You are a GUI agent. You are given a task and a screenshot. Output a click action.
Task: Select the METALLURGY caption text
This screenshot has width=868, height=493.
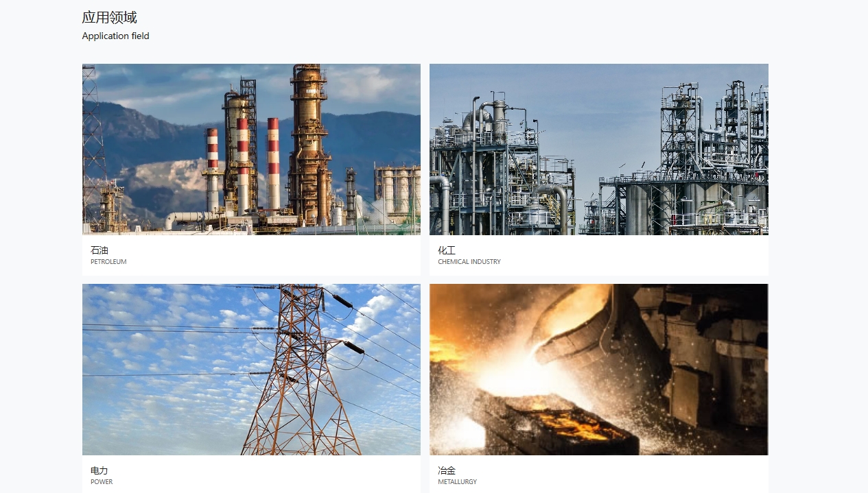click(458, 482)
